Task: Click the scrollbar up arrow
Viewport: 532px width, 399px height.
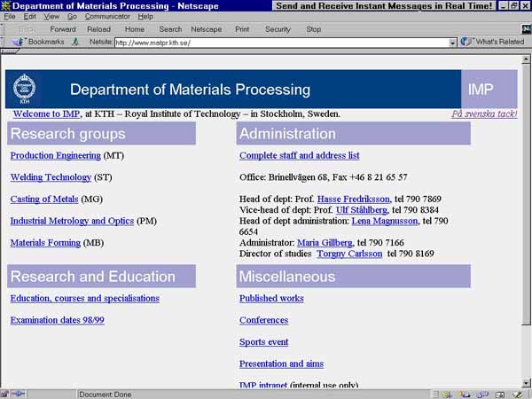Action: pos(526,59)
